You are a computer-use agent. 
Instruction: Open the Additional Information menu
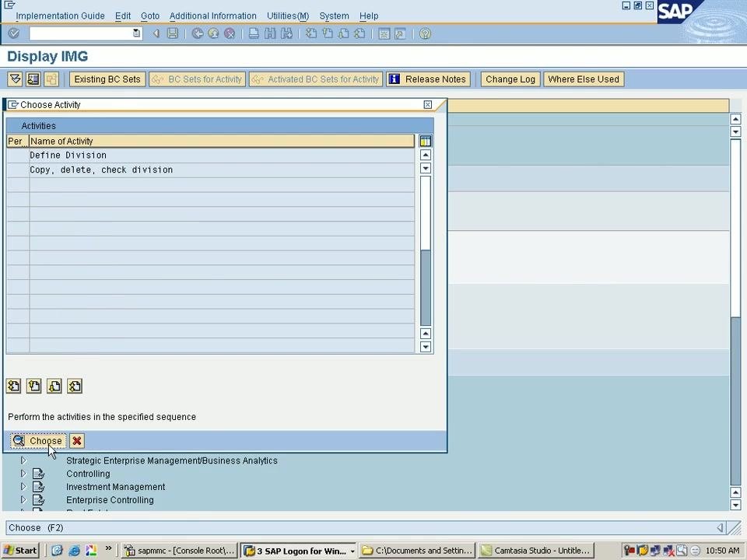pos(213,16)
